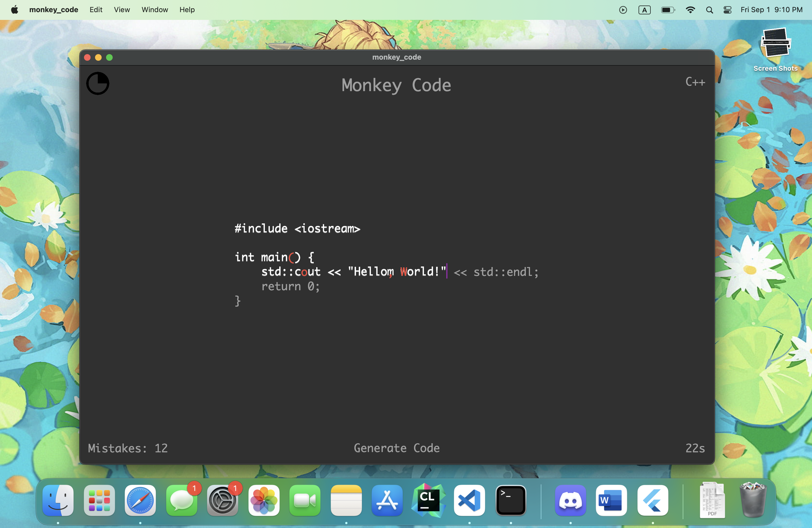Open Spotlight search icon
The width and height of the screenshot is (812, 528).
tap(710, 10)
